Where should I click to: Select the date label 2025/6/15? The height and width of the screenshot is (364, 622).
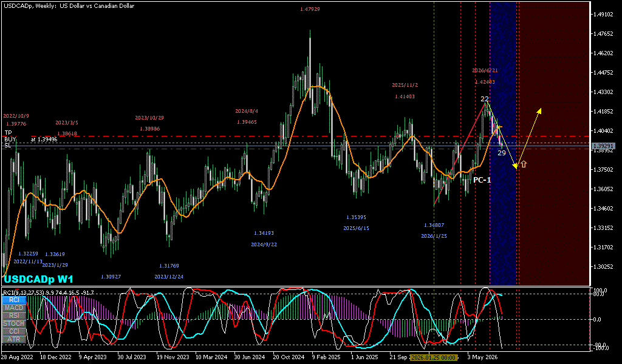356,229
